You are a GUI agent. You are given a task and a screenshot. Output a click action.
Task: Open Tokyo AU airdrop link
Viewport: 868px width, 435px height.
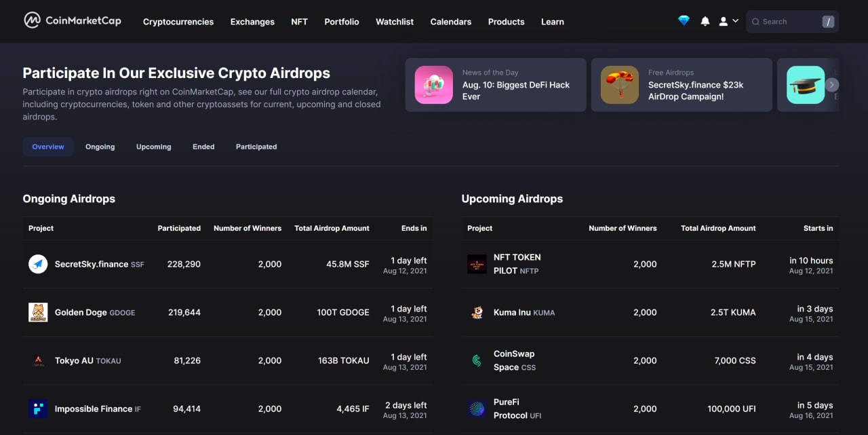[x=88, y=360]
